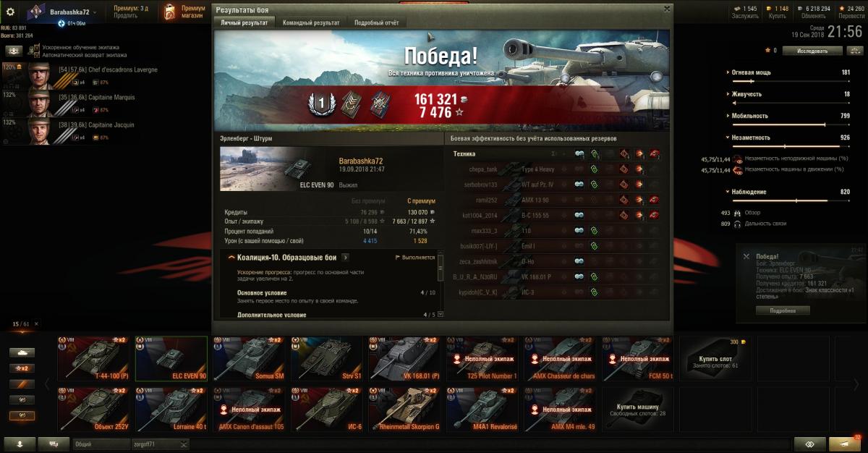This screenshot has height=453, width=868.
Task: Open the vehicle compare icon beside Исследовать
Action: tap(856, 51)
